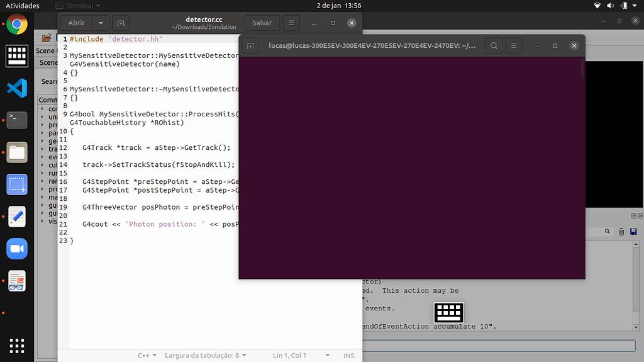Open the Lin 1, Col 1 position dropdown
This screenshot has width=644, height=362.
(293, 356)
